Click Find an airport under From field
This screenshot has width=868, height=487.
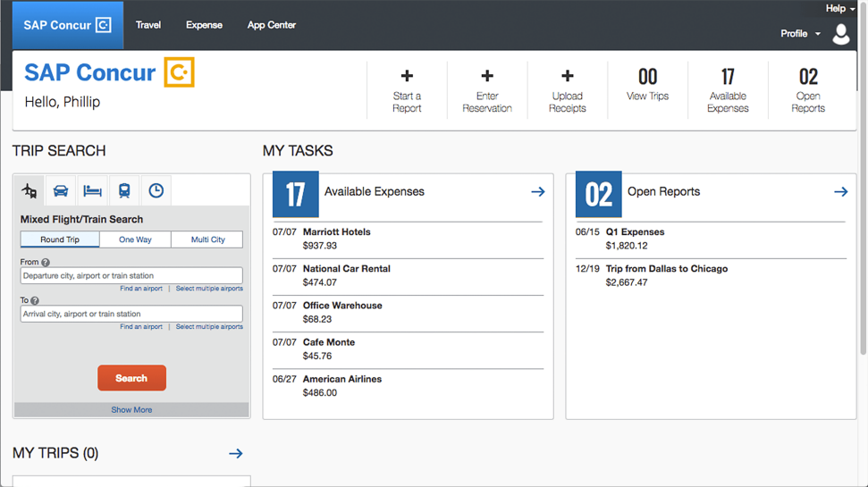click(x=141, y=289)
